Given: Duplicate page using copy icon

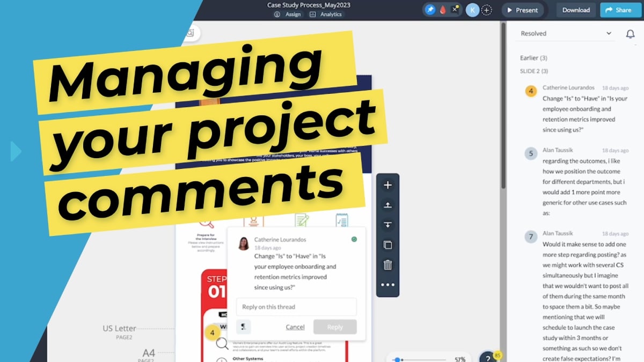Looking at the screenshot, I should point(388,245).
